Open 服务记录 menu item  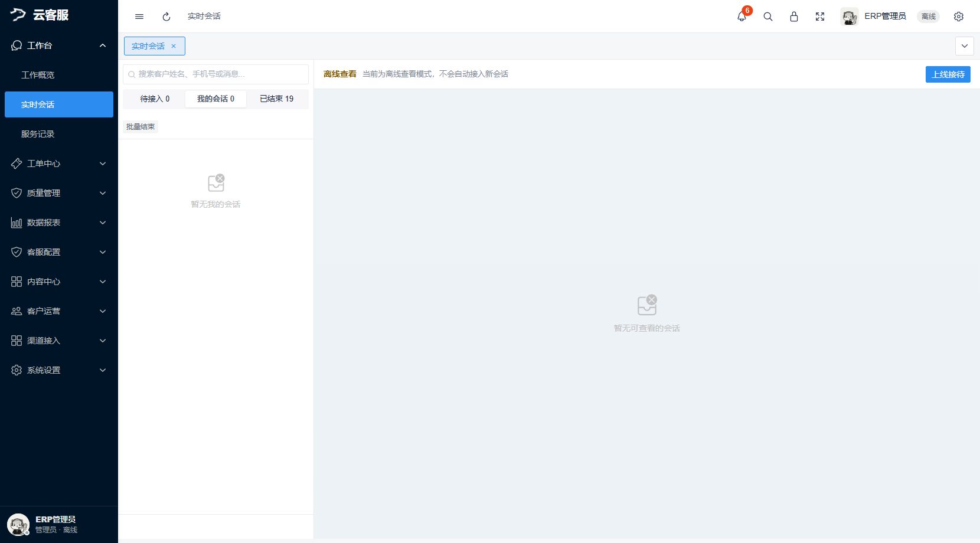(59, 134)
